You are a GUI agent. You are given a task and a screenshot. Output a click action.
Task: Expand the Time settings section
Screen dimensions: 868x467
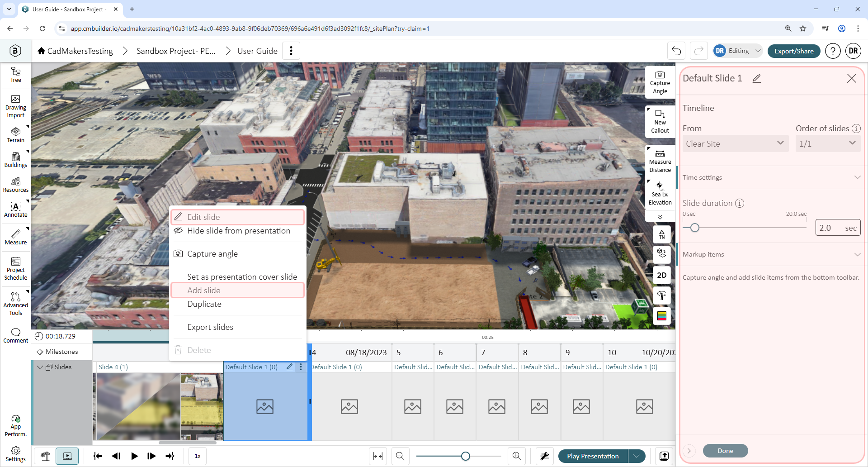pos(771,177)
